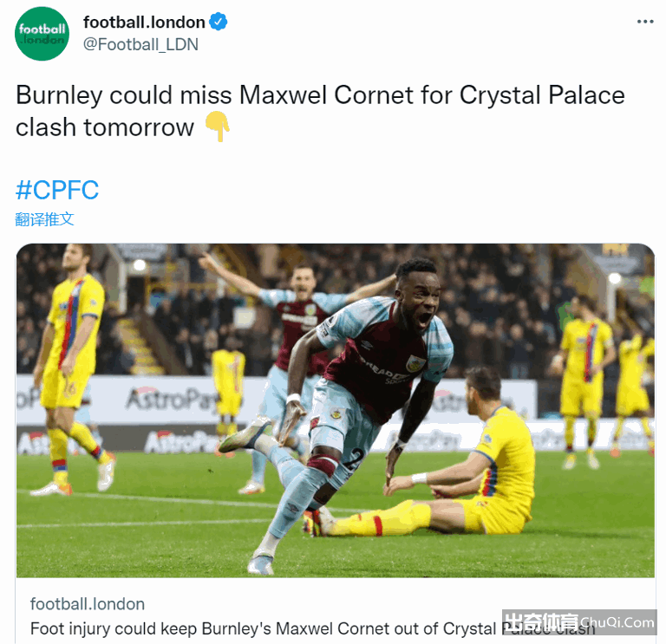This screenshot has height=644, width=666.
Task: Click the tweet text about Maxwel Cornet
Action: [x=320, y=111]
